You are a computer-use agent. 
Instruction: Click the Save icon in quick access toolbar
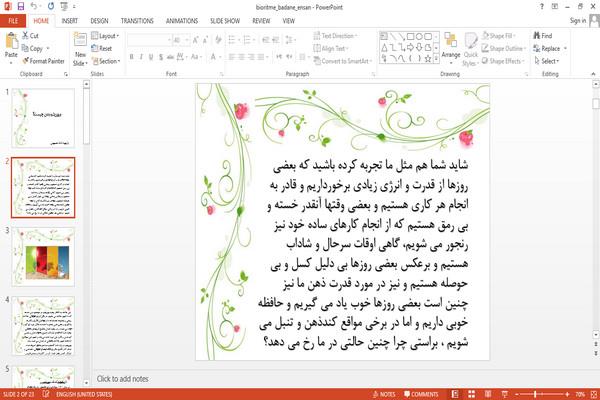(21, 7)
